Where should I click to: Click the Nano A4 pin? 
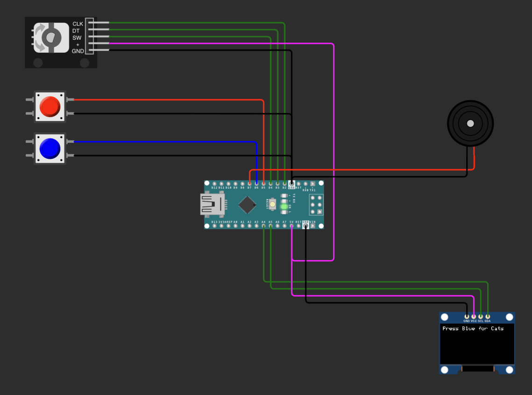(263, 226)
